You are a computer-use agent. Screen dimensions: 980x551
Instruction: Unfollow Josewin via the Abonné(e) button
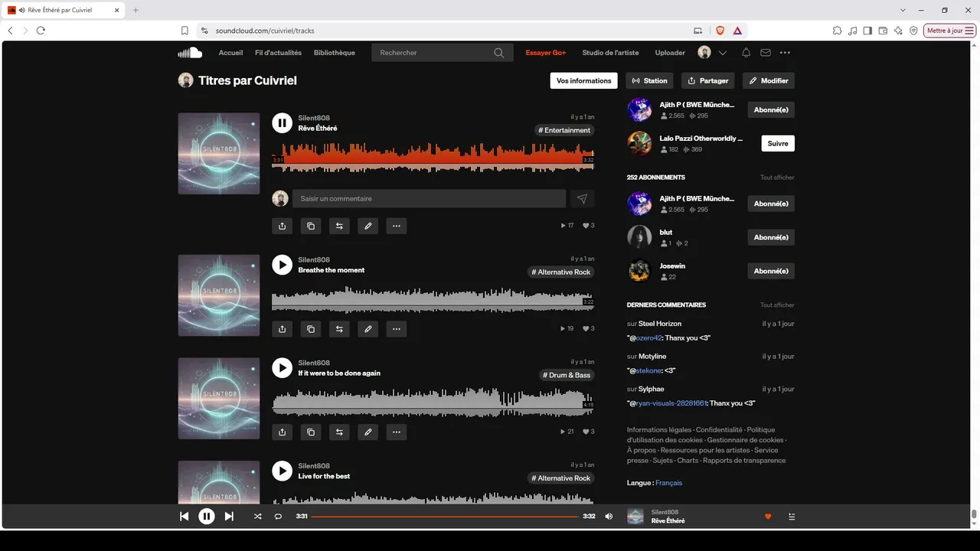coord(771,271)
